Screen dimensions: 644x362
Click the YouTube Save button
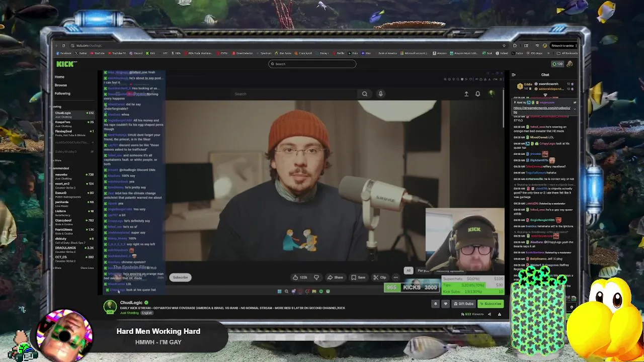coord(359,277)
